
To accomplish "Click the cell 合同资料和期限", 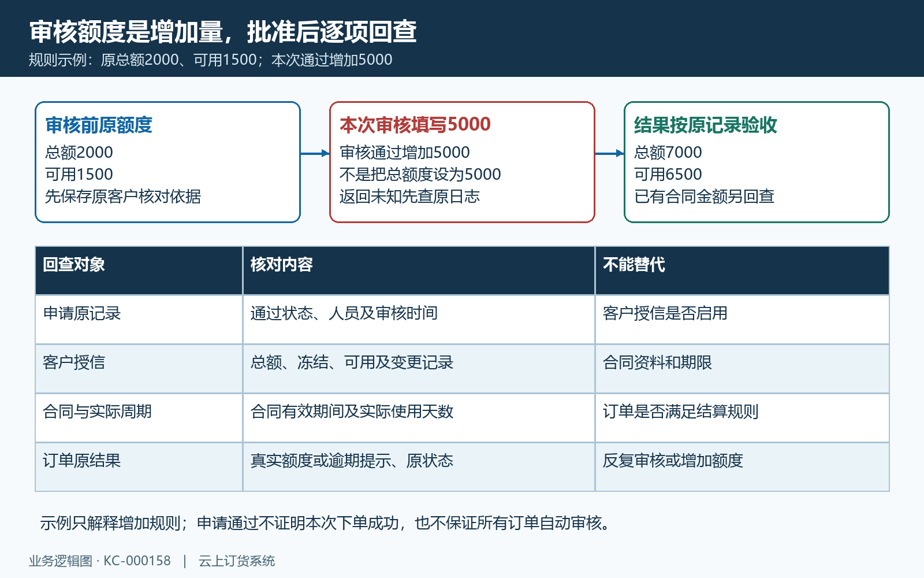I will coord(742,369).
